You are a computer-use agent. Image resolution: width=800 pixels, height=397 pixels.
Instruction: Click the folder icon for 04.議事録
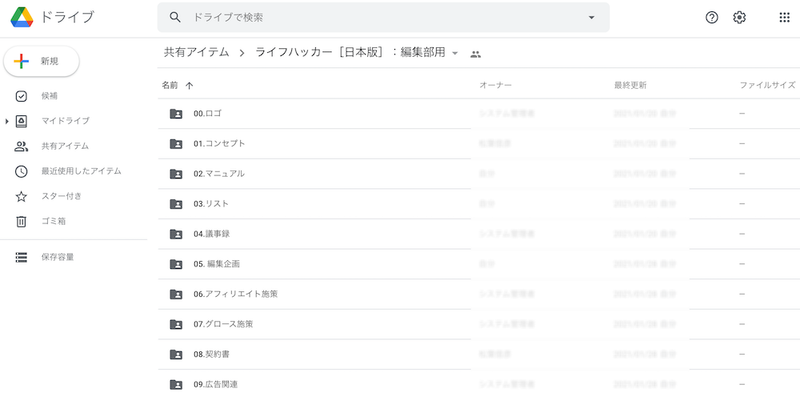176,234
